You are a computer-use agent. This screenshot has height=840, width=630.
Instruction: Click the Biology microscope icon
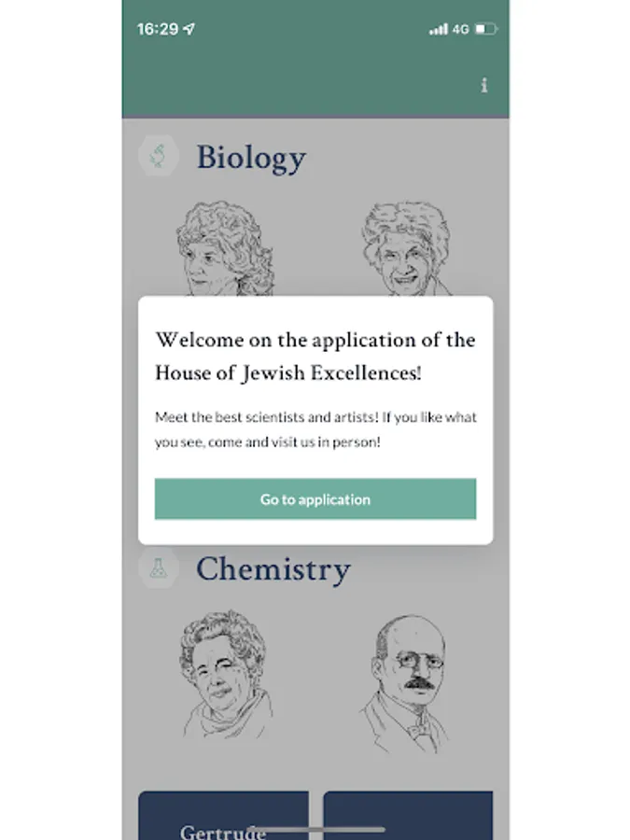159,155
